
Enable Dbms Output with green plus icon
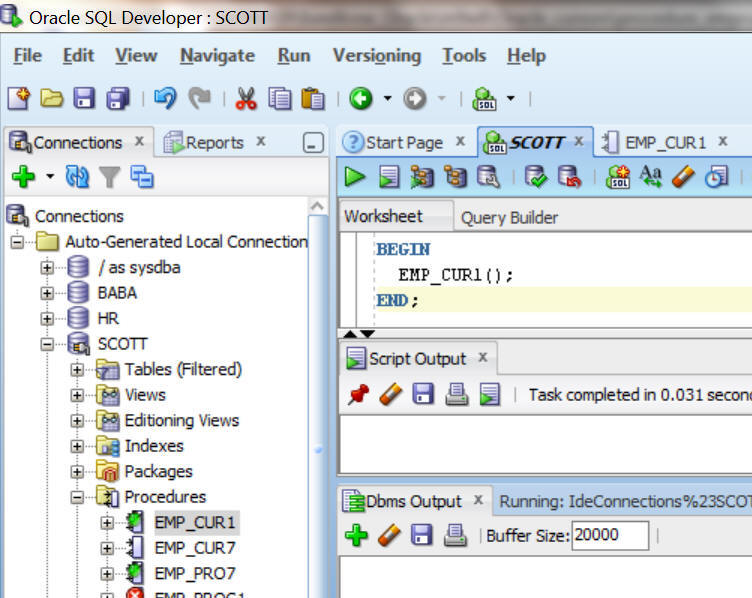point(356,535)
